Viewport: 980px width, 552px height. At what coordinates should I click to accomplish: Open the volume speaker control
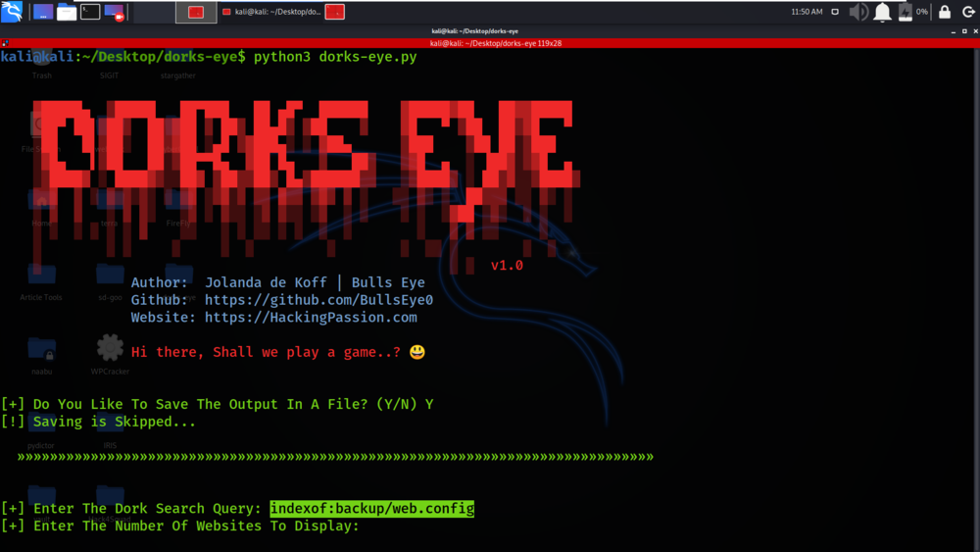858,12
